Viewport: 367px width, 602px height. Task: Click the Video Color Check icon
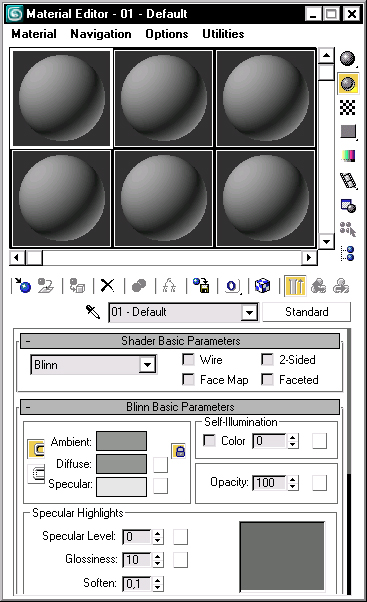(x=348, y=156)
